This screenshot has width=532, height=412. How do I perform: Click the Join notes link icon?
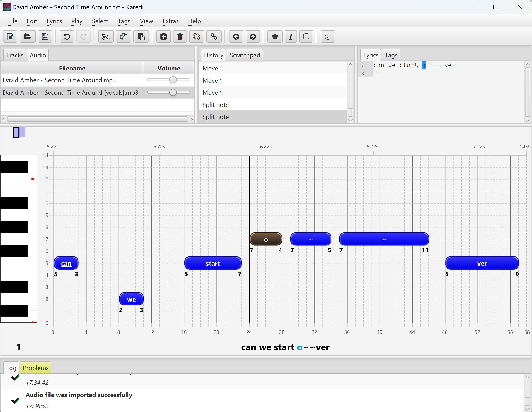pos(214,37)
